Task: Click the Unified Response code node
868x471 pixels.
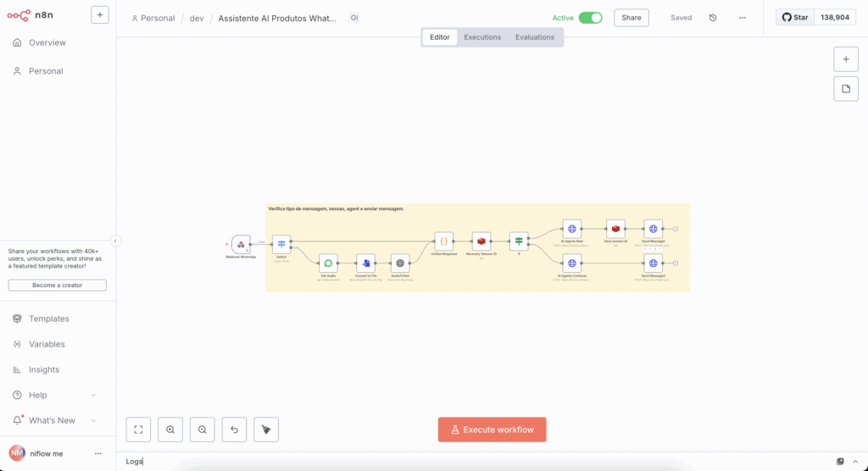Action: coord(443,241)
